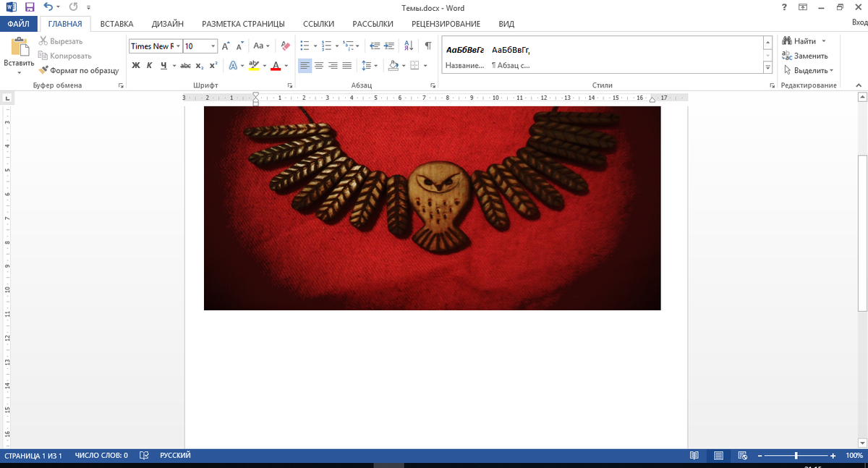Screen dimensions: 868x468
Task: Toggle underline Ч formatting
Action: (163, 65)
